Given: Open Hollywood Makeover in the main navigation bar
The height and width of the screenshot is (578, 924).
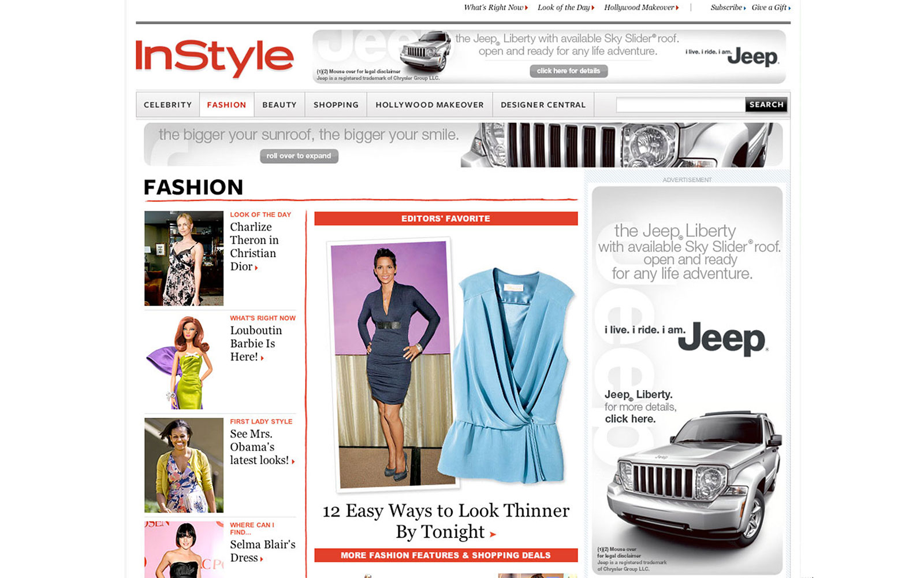Looking at the screenshot, I should (430, 105).
